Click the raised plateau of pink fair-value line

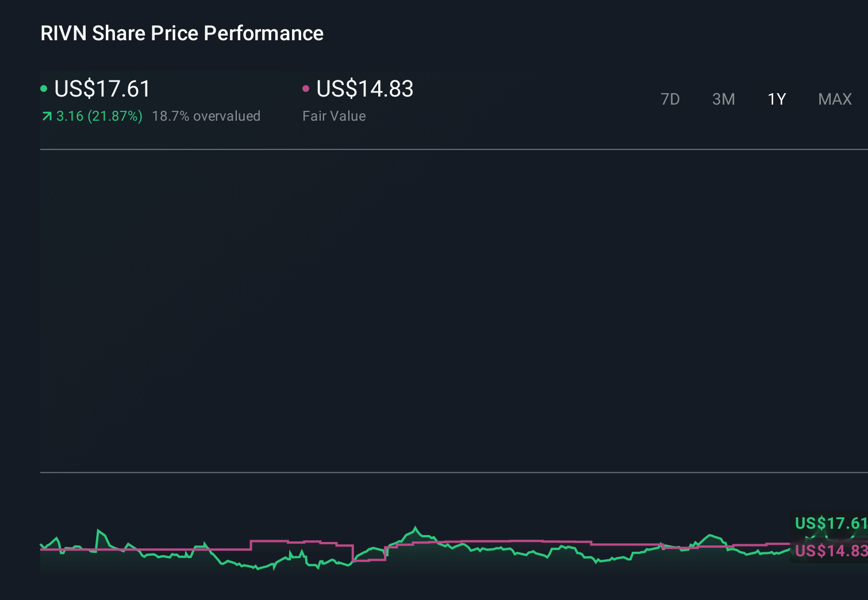pyautogui.click(x=269, y=541)
